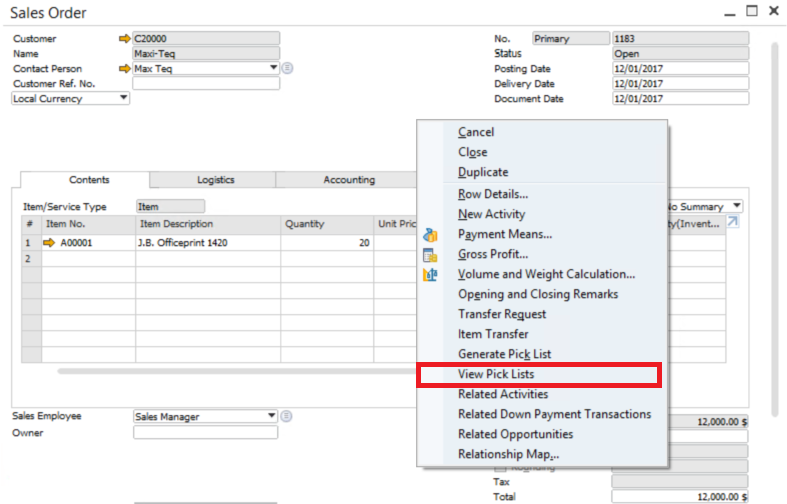Image resolution: width=787 pixels, height=504 pixels.
Task: Click the Gross Profit icon in menu
Action: (x=430, y=255)
